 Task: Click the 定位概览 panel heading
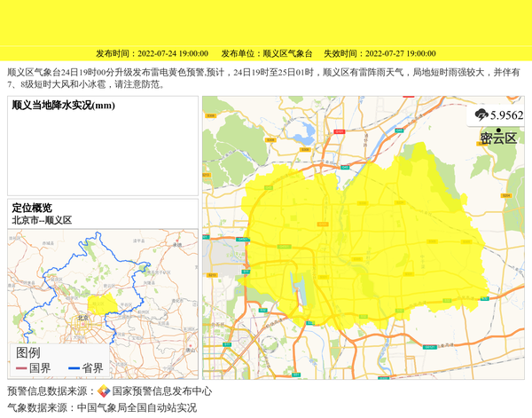coord(32,208)
